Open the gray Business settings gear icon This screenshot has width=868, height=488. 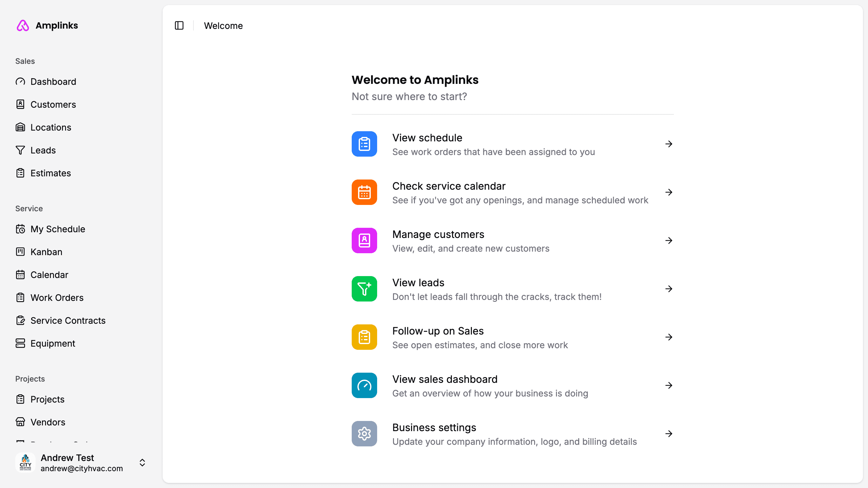(364, 433)
